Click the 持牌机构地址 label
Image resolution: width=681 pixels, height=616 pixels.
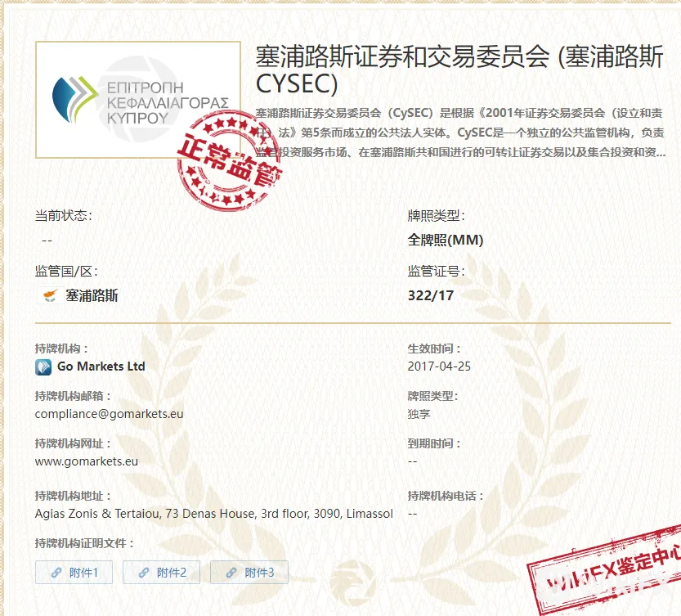[73, 496]
